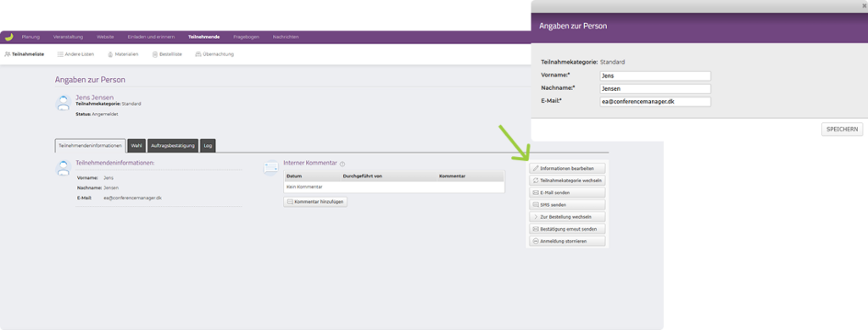This screenshot has width=868, height=330.
Task: Open the Website menu
Action: (x=105, y=37)
